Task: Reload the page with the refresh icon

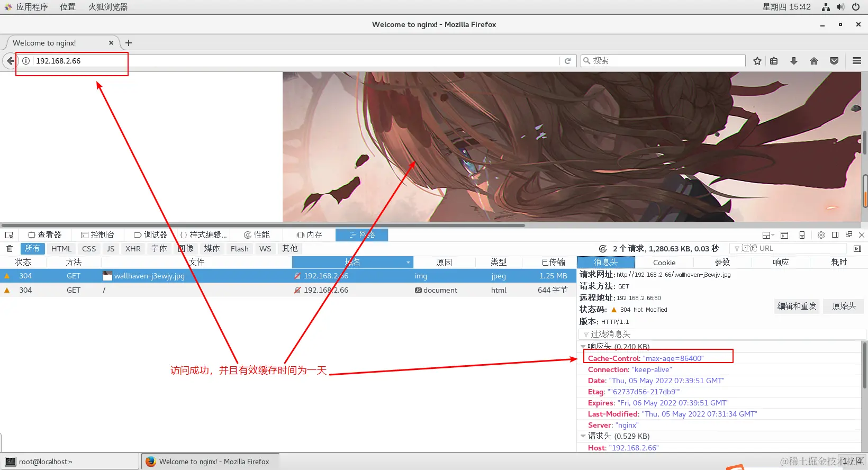Action: point(567,61)
